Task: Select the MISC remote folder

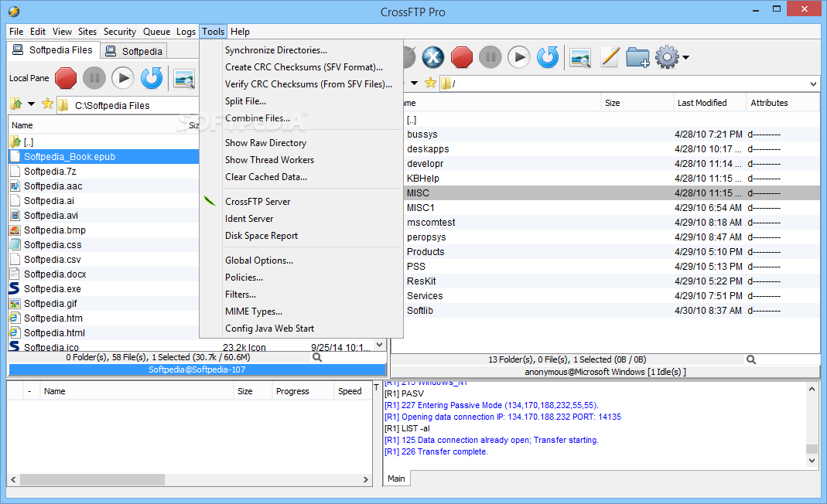Action: click(611, 193)
